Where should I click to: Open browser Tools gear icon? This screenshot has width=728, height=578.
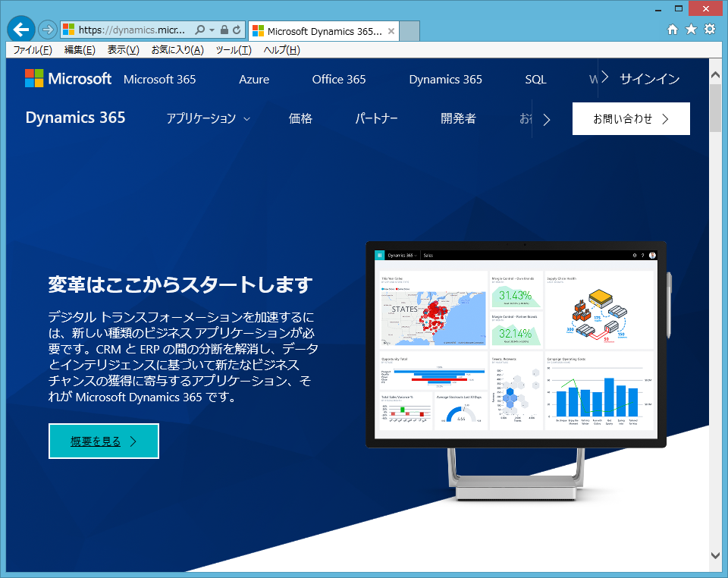tap(710, 30)
